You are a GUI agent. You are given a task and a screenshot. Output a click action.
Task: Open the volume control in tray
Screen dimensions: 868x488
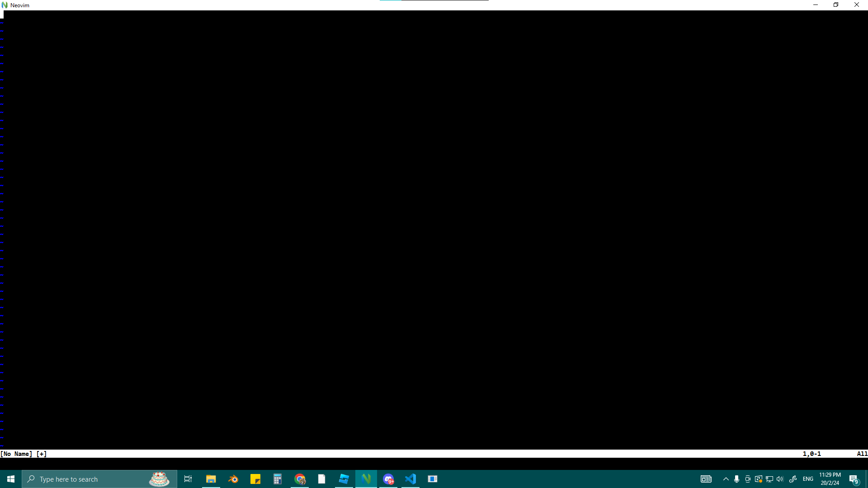pyautogui.click(x=780, y=479)
